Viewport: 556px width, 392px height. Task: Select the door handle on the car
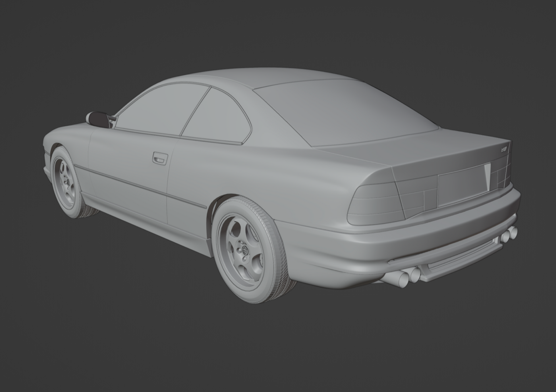(x=160, y=158)
